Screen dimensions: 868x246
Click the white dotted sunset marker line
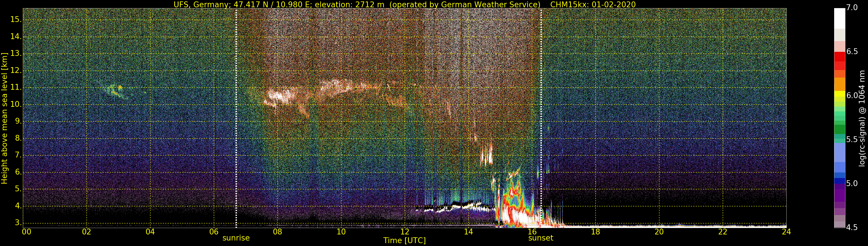click(x=541, y=118)
